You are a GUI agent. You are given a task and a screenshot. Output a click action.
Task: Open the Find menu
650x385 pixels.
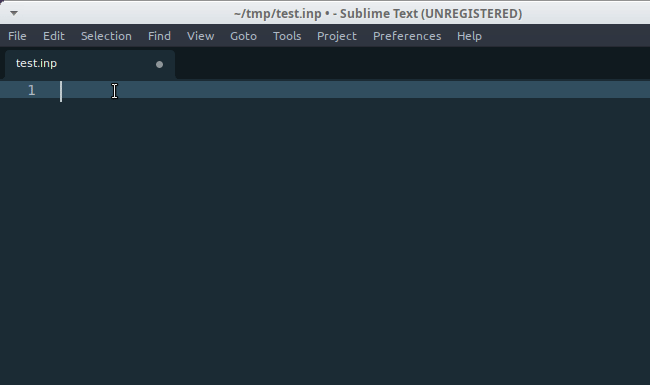pos(159,36)
